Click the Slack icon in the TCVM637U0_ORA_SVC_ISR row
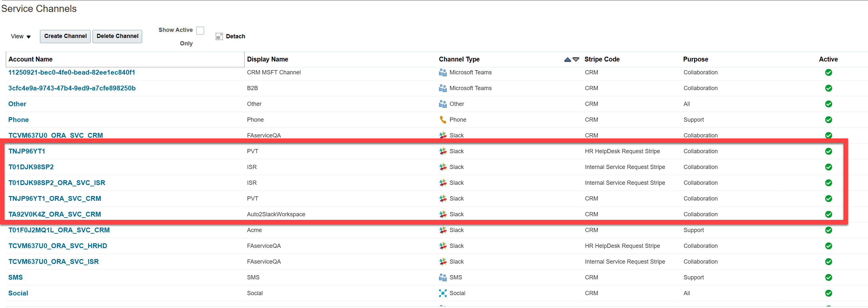This screenshot has width=868, height=308. coord(443,262)
